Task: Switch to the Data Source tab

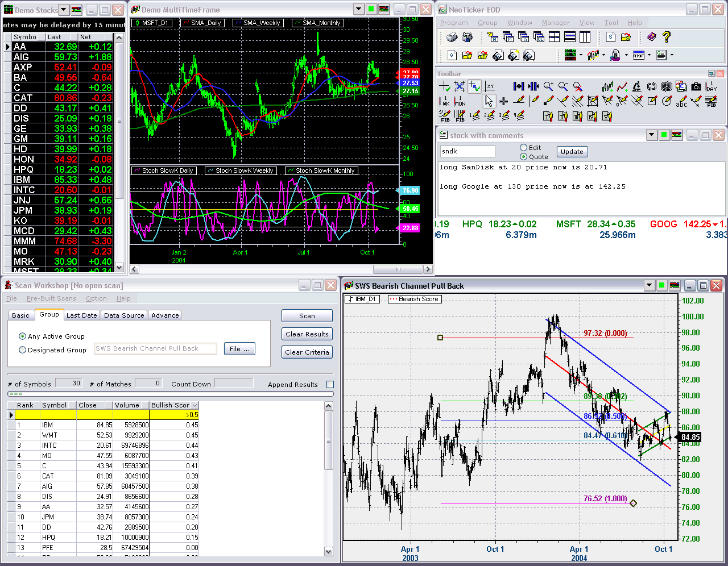Action: pos(124,315)
